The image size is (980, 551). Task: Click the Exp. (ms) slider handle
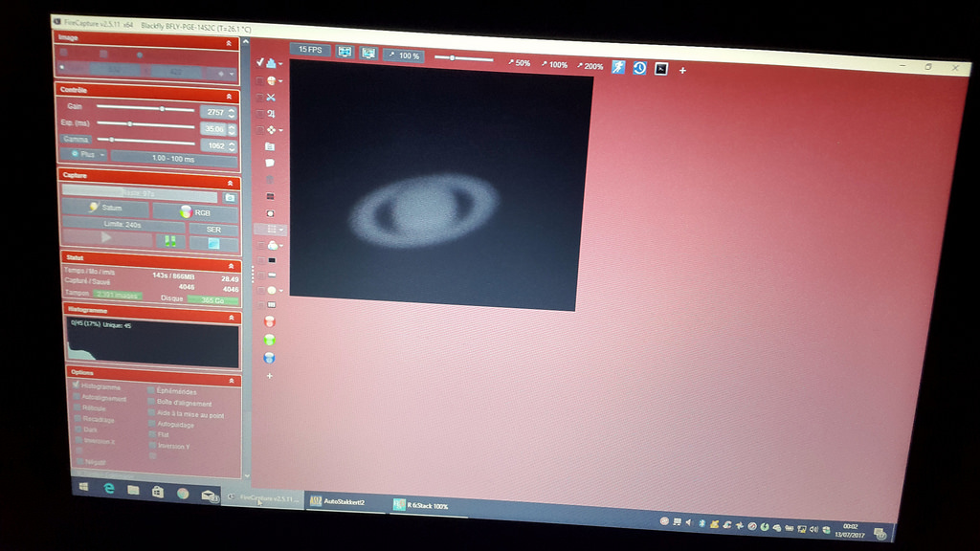[x=130, y=124]
